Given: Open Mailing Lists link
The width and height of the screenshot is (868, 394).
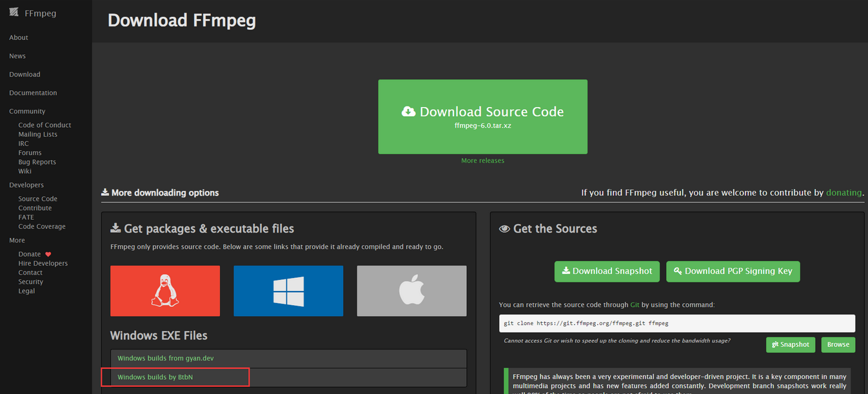Looking at the screenshot, I should point(37,134).
